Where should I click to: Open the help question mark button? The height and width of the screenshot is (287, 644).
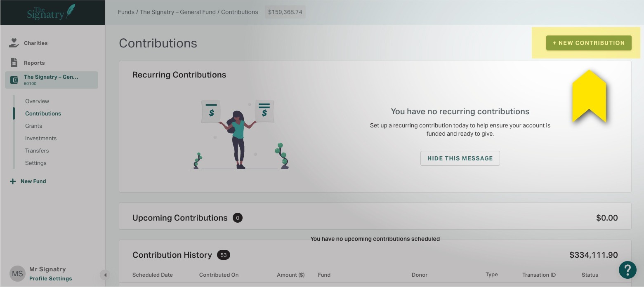(x=627, y=270)
